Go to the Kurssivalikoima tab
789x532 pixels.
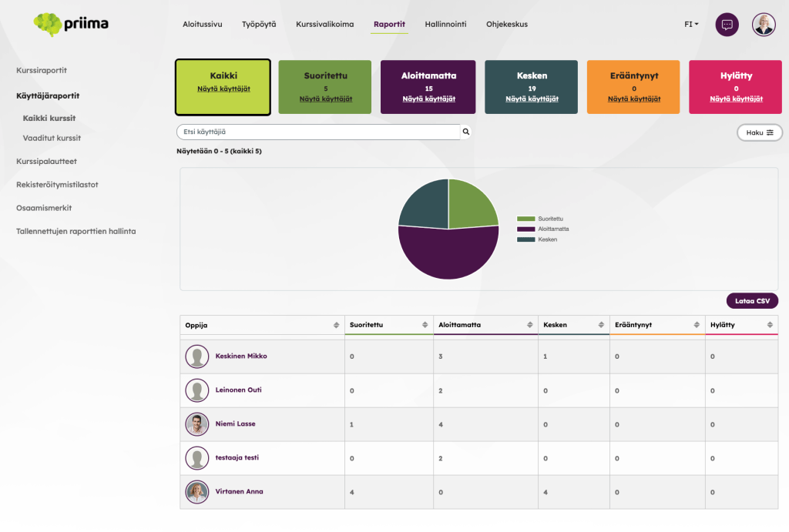click(x=324, y=25)
